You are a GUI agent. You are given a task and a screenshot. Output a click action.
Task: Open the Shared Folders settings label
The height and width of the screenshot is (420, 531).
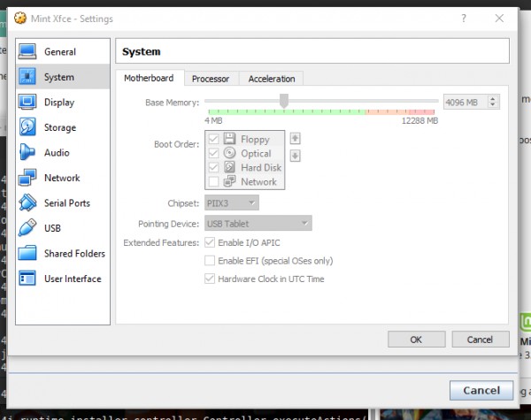pyautogui.click(x=74, y=254)
